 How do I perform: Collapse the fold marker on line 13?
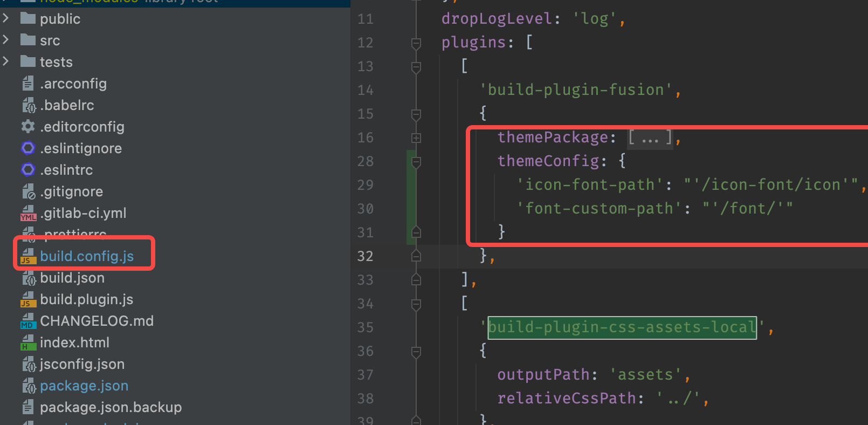click(416, 67)
